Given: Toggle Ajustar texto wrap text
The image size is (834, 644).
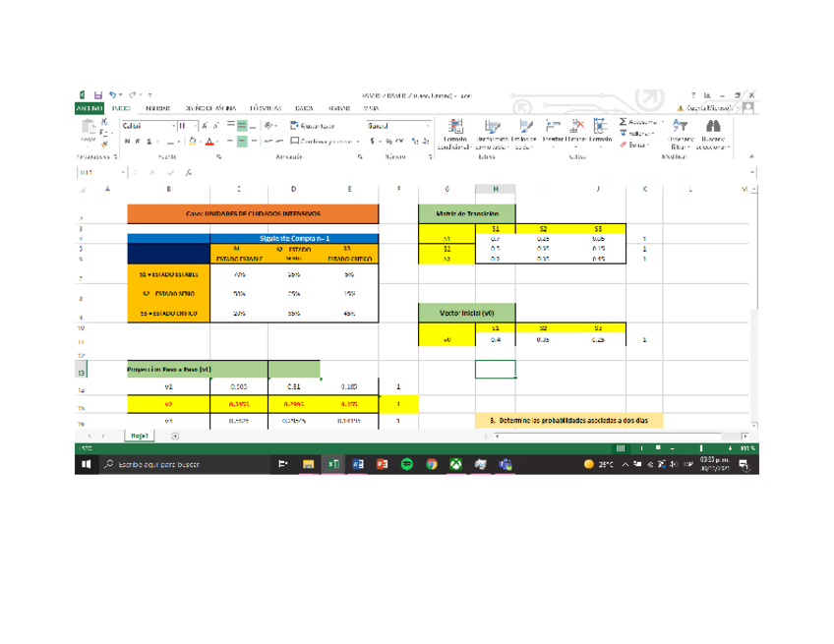Looking at the screenshot, I should pos(312,126).
